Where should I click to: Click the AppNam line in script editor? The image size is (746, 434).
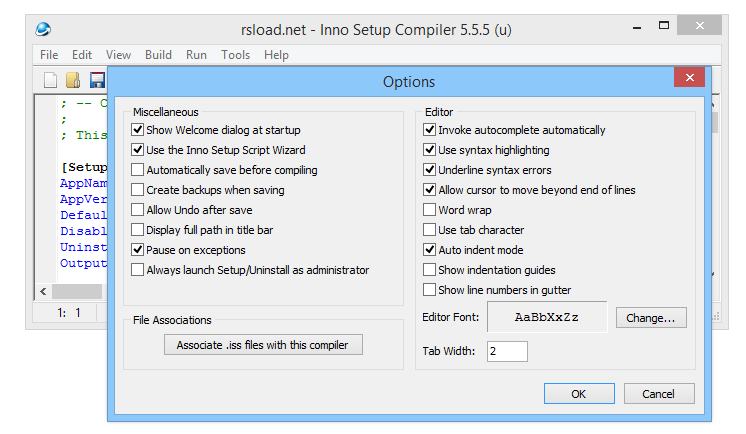pyautogui.click(x=84, y=183)
